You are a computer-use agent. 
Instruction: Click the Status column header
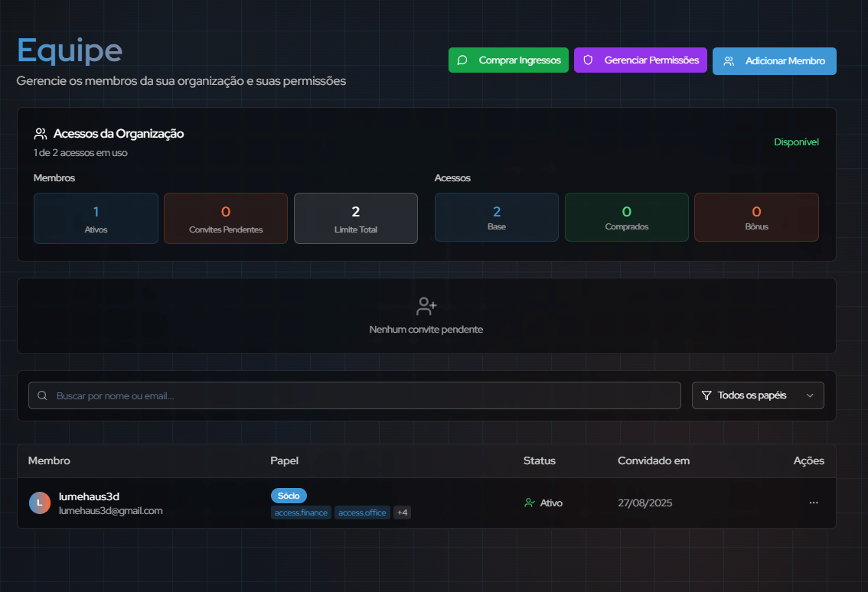click(540, 461)
